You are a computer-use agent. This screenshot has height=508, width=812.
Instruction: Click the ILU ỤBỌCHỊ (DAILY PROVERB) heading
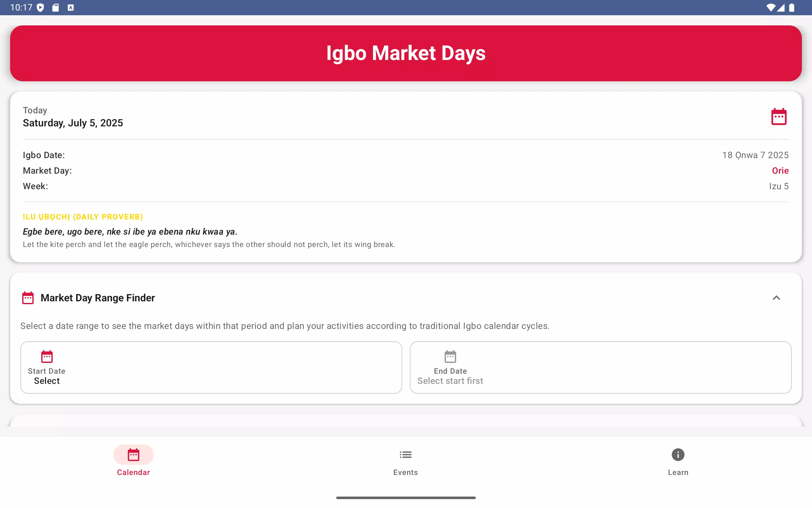[x=83, y=217]
